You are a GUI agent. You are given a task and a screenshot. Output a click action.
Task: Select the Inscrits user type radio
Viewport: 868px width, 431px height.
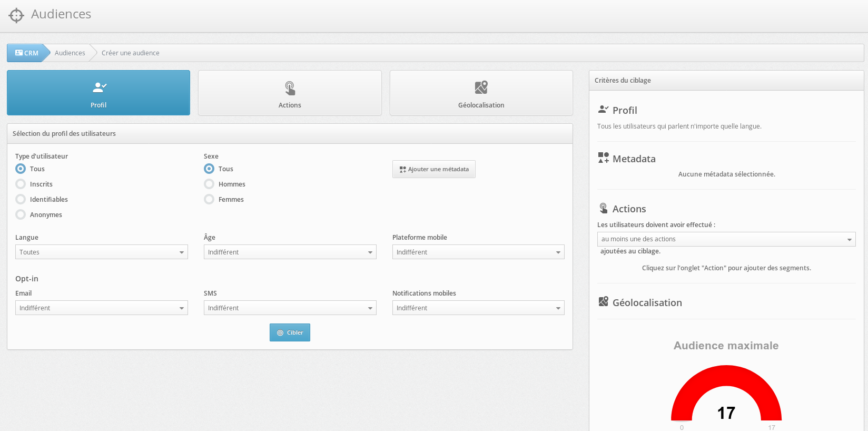21,184
